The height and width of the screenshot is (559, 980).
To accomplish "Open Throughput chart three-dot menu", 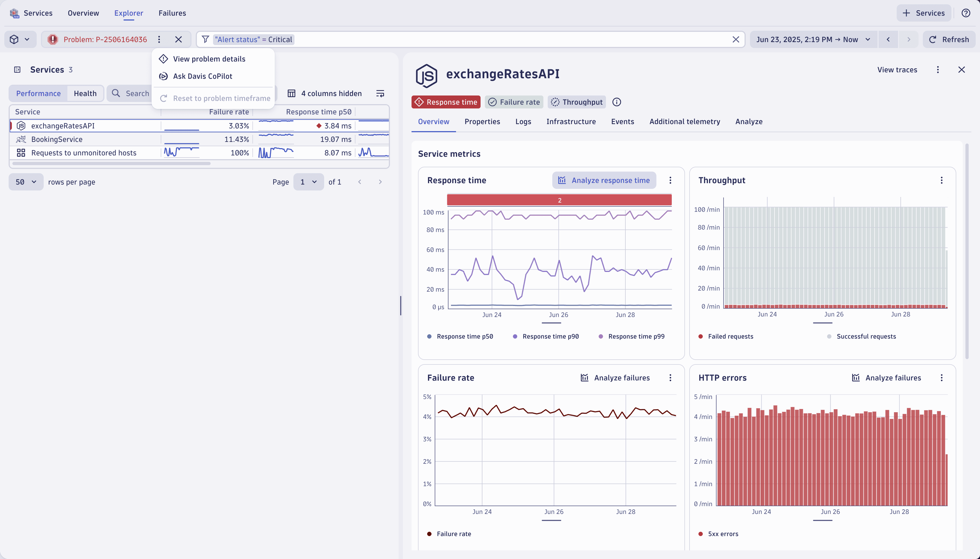I will pos(941,180).
